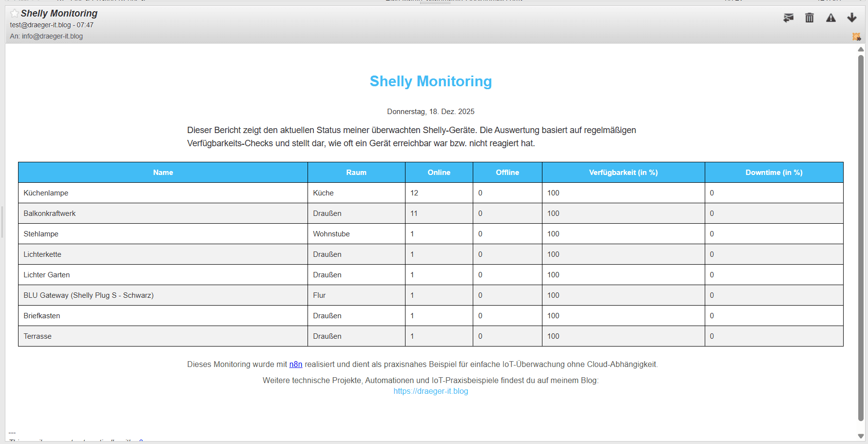
Task: Click the scrollbar down arrow
Action: [861, 436]
